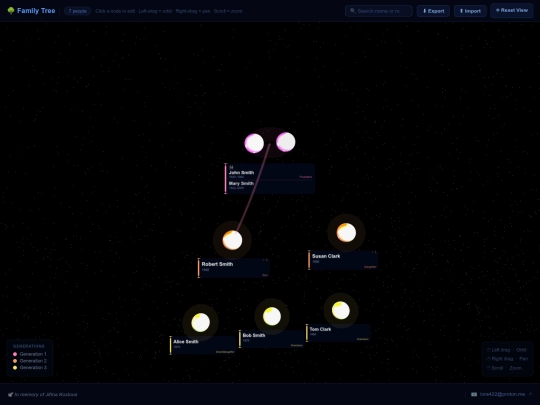Click the header usage hint text

169,11
